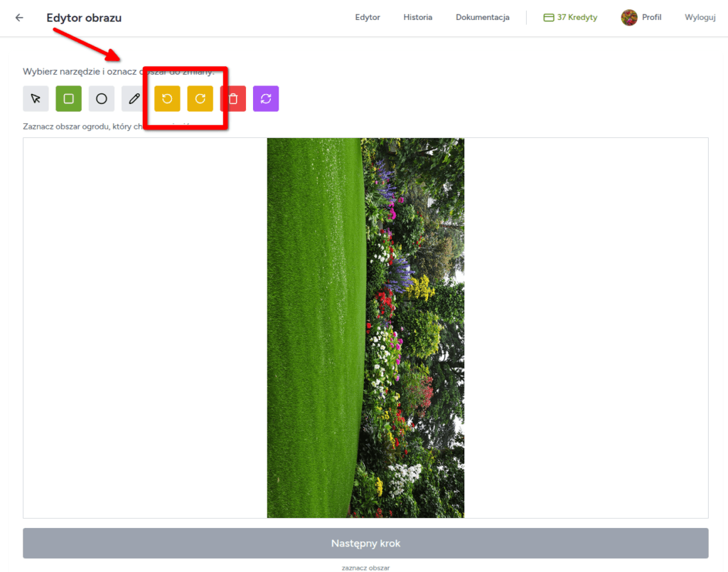This screenshot has height=572, width=728.
Task: Reset with the purple refresh button
Action: coord(266,99)
